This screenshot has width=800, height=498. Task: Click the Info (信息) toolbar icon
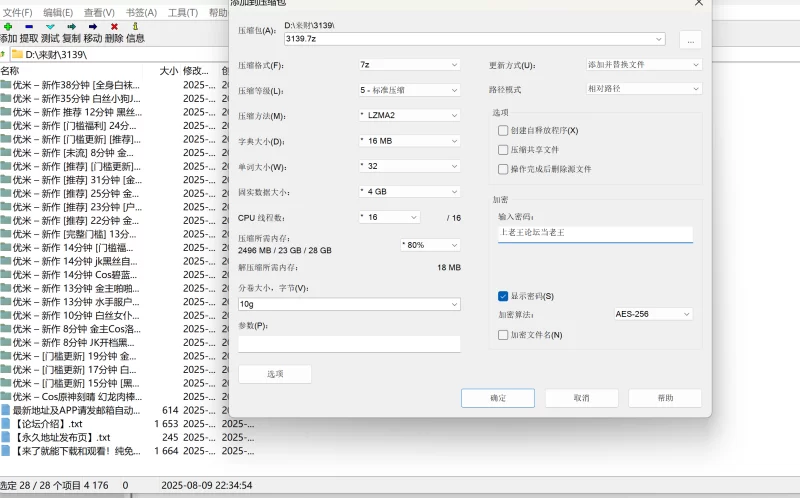[x=135, y=27]
